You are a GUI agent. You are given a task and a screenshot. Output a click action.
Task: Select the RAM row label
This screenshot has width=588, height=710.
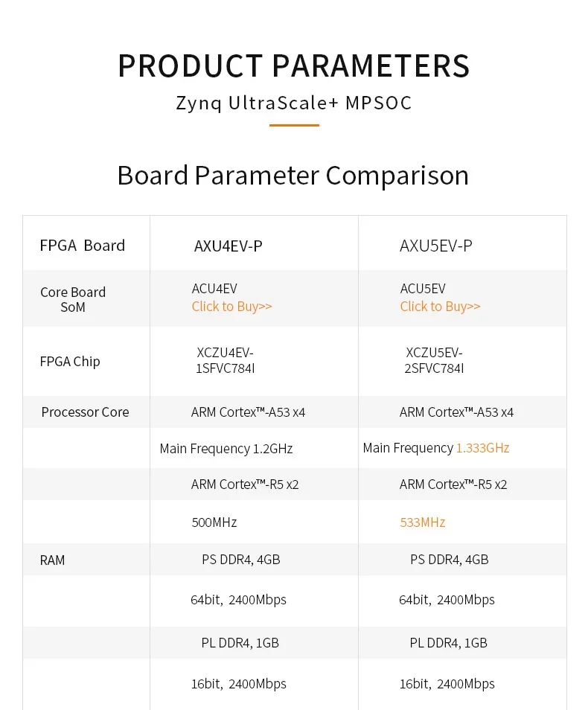[x=52, y=560]
